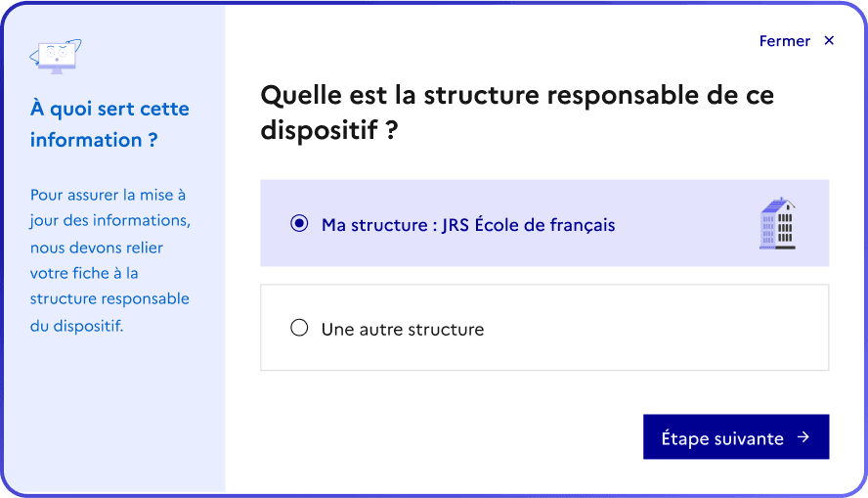Click the 'Quelle est la structure responsable' question title

point(517,96)
